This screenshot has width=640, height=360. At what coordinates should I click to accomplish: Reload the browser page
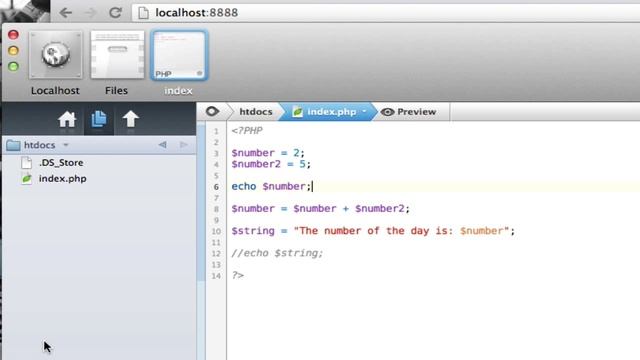tap(116, 13)
